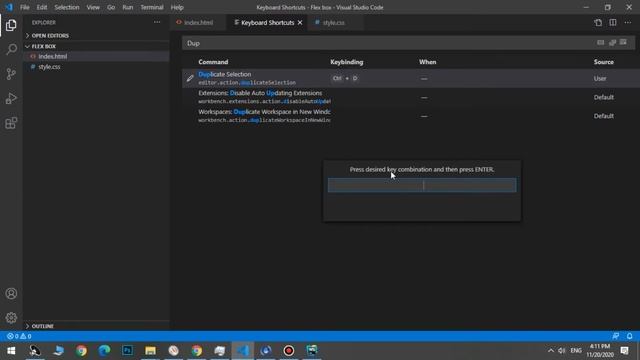Open Microsoft Edge from the taskbar
Viewport: 640px width, 360px height.
pos(104,351)
